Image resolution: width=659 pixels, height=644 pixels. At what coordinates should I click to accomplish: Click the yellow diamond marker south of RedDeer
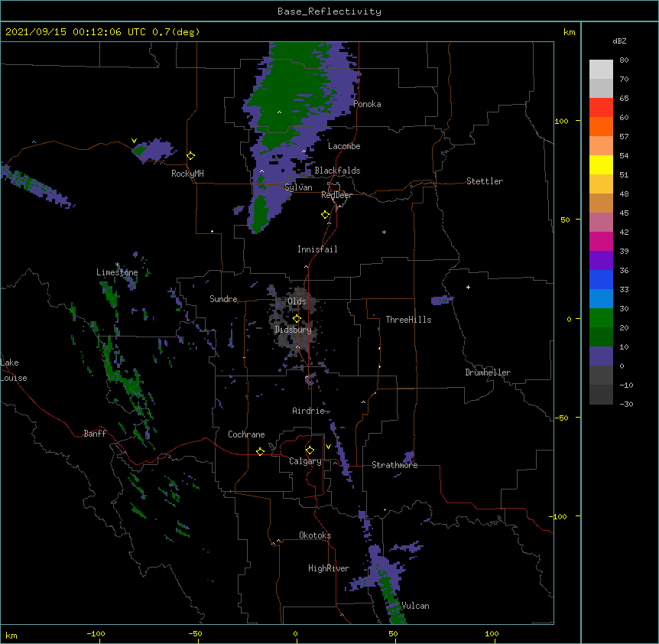(x=326, y=215)
